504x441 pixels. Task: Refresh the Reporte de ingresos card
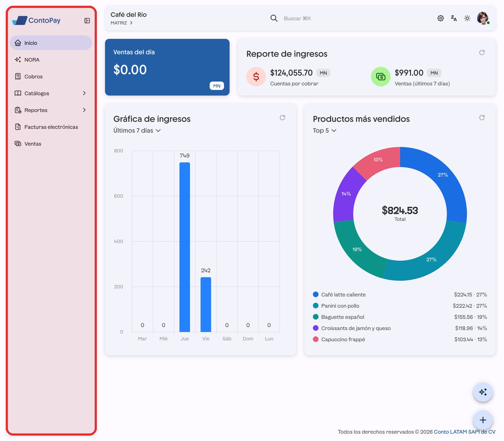coord(482,53)
